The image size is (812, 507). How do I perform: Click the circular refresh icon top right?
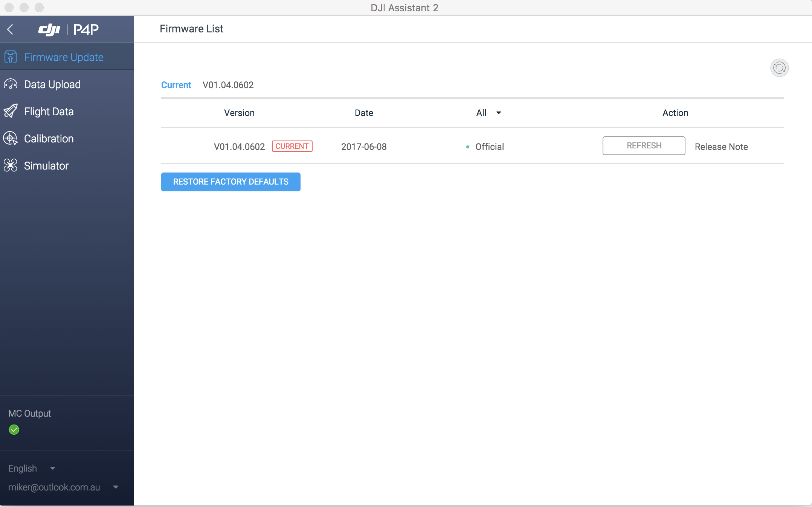[779, 68]
